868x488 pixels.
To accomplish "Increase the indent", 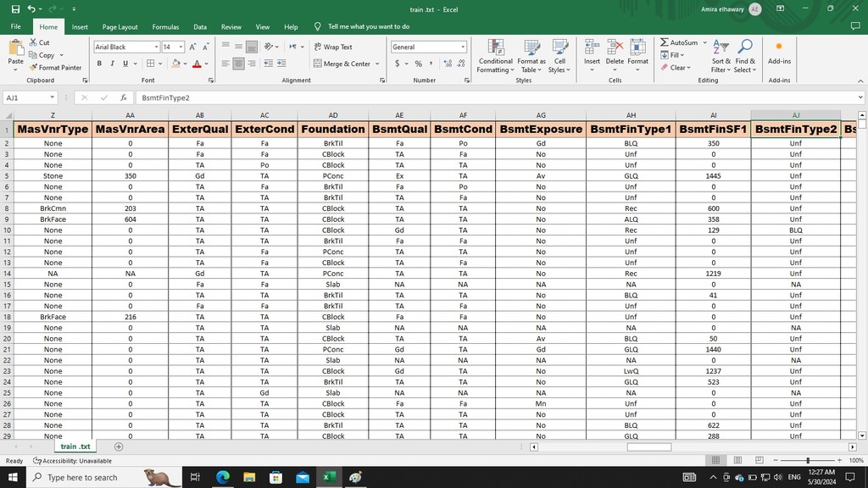I will click(281, 64).
